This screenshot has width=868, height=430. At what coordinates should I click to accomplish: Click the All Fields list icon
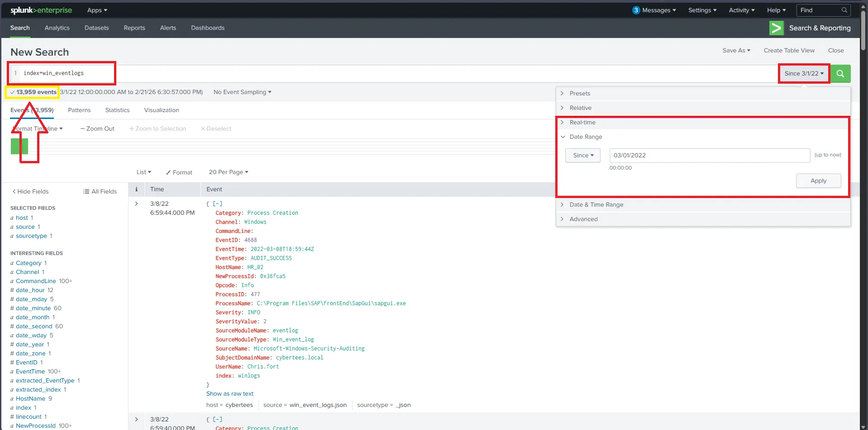point(86,191)
